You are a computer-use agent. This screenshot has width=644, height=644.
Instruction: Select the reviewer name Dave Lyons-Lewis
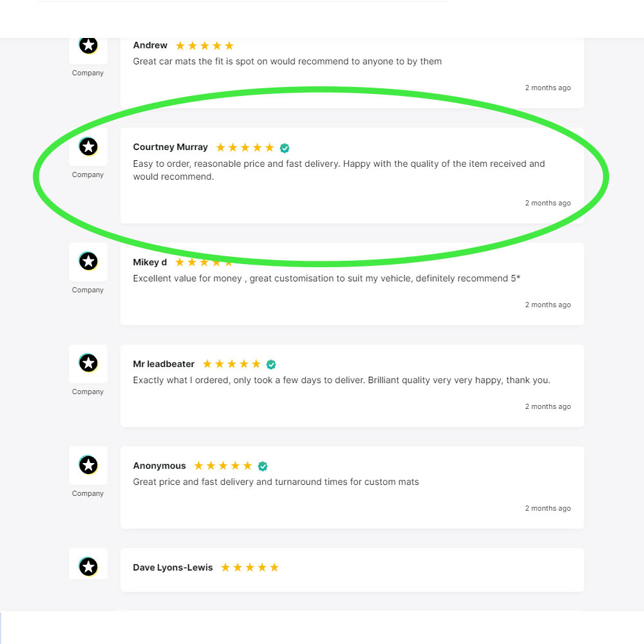tap(173, 567)
